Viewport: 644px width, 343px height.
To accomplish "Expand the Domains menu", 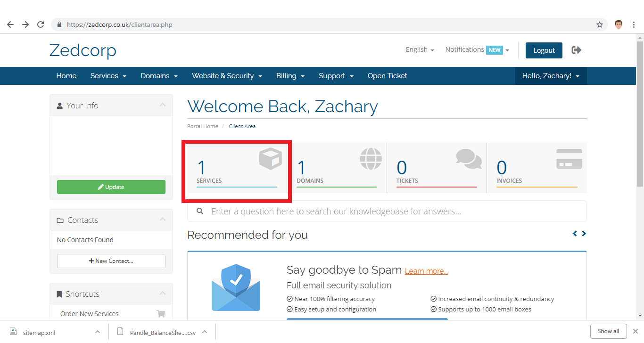I will point(159,76).
